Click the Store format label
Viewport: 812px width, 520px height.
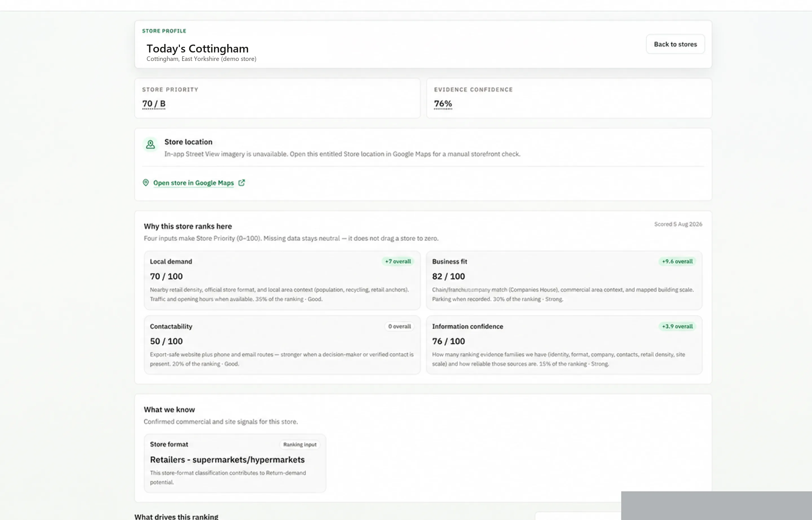(x=169, y=444)
